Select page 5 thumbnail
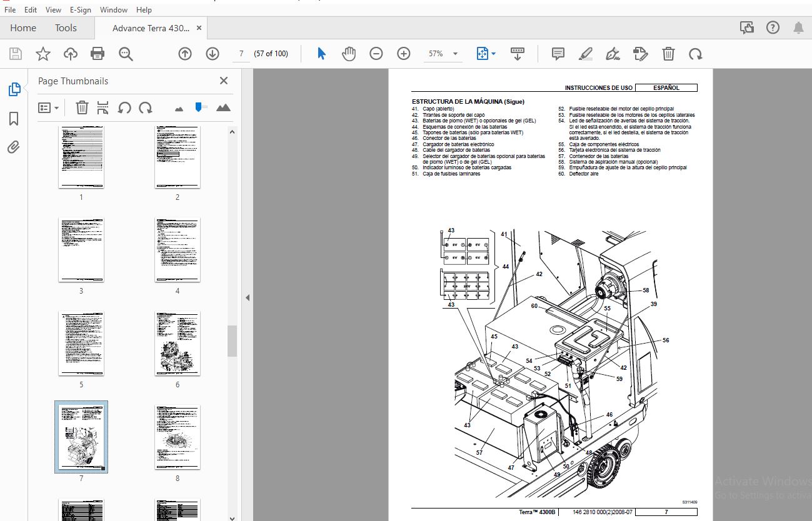The image size is (812, 521). point(81,344)
